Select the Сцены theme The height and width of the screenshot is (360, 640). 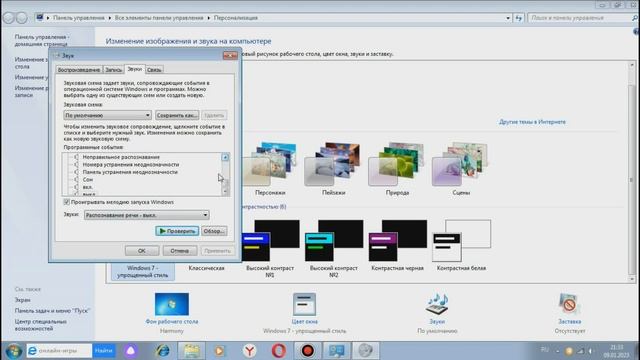pos(461,169)
